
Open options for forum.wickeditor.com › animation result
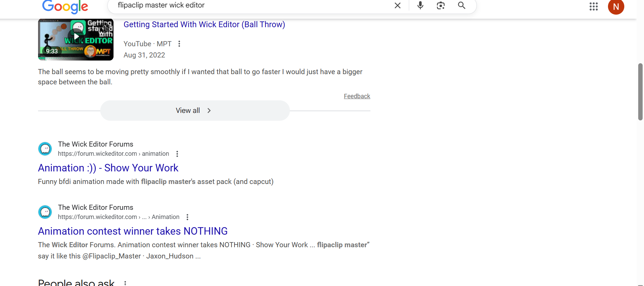(177, 154)
